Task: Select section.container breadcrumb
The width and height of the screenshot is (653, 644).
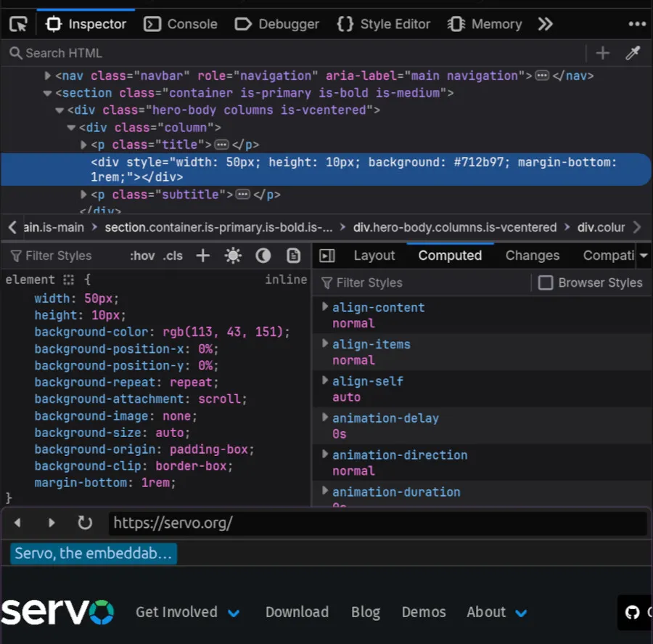Action: tap(218, 227)
